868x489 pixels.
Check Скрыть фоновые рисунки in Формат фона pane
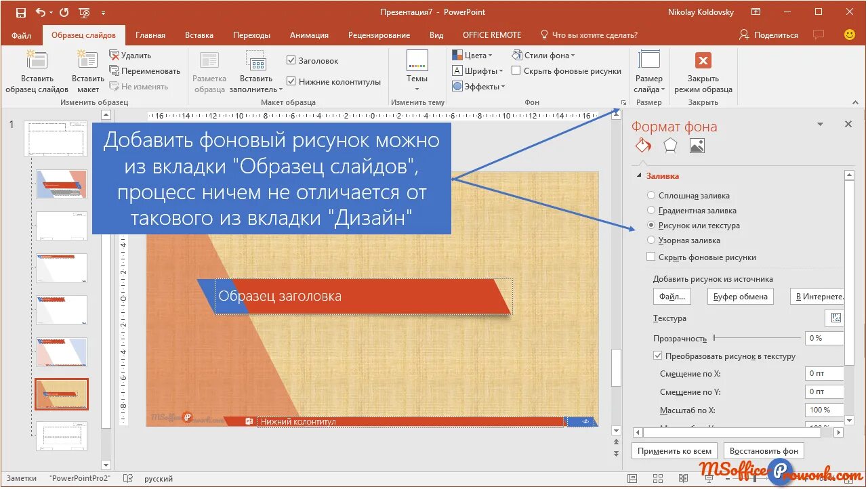(x=651, y=257)
